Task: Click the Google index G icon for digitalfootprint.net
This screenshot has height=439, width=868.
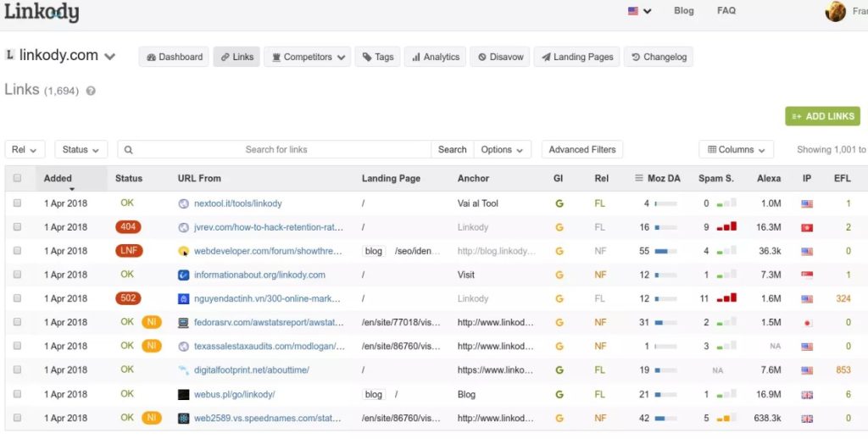Action: point(559,370)
